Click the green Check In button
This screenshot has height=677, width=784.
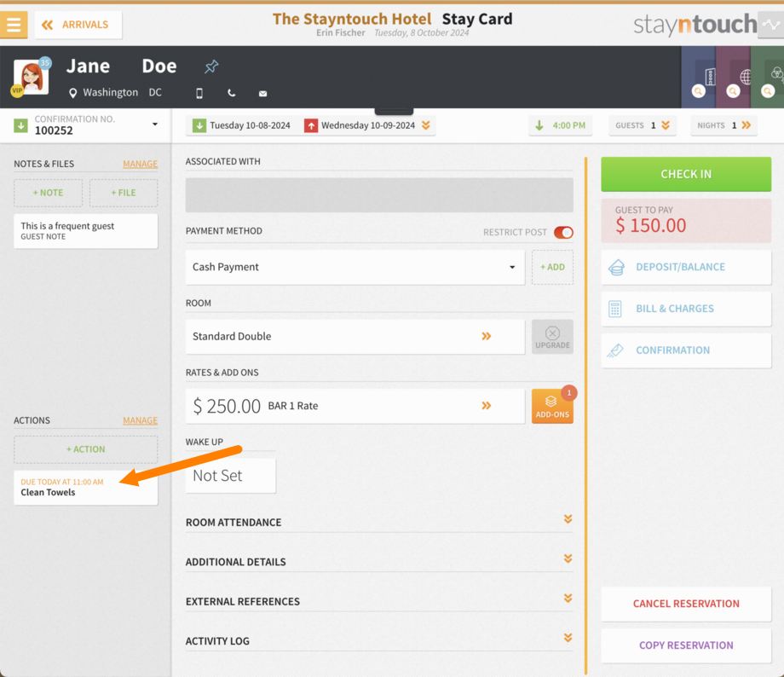click(686, 174)
